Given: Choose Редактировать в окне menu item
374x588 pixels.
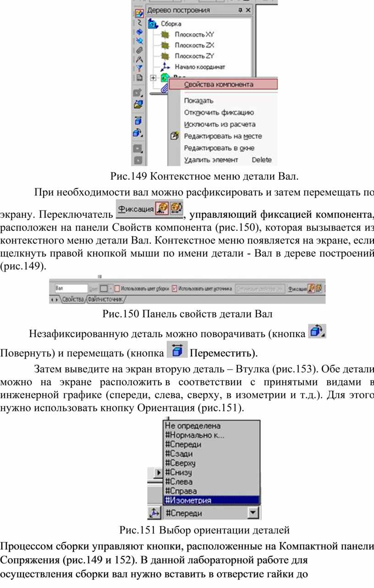Looking at the screenshot, I should pyautogui.click(x=219, y=148).
